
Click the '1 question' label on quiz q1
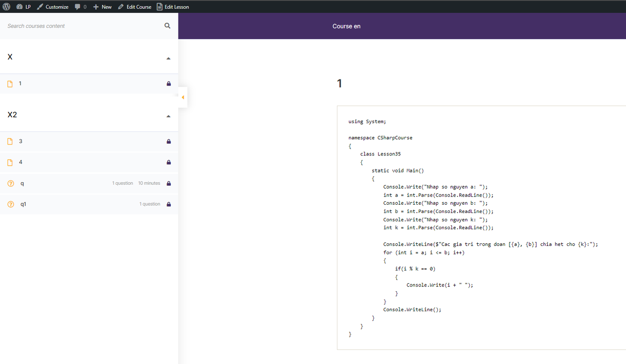coord(150,204)
